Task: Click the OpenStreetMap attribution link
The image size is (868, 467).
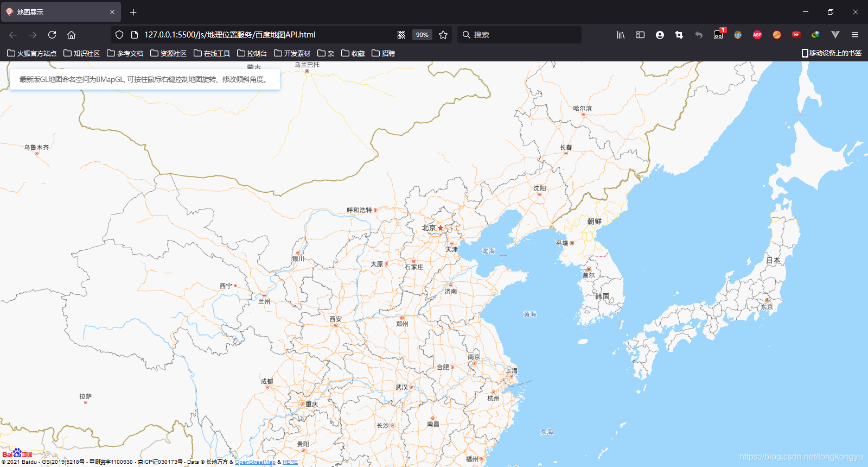Action: tap(255, 462)
